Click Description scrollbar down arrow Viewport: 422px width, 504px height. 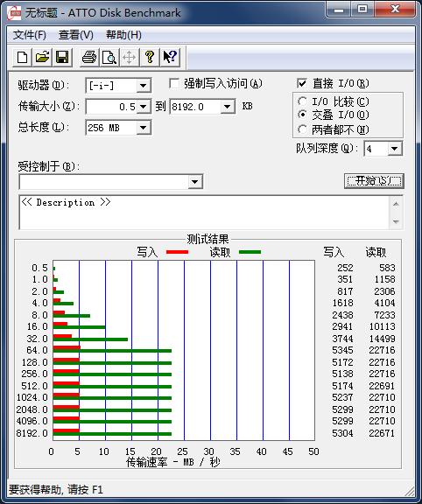click(x=396, y=221)
